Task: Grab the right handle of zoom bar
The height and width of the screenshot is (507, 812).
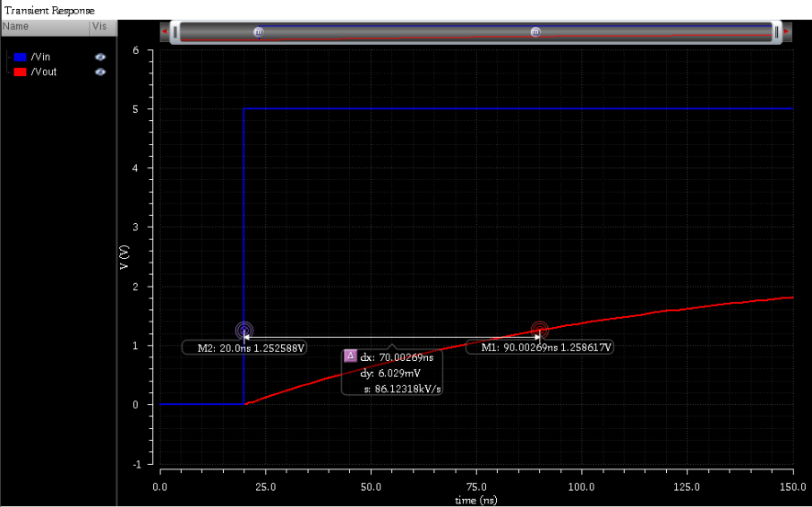Action: click(777, 32)
